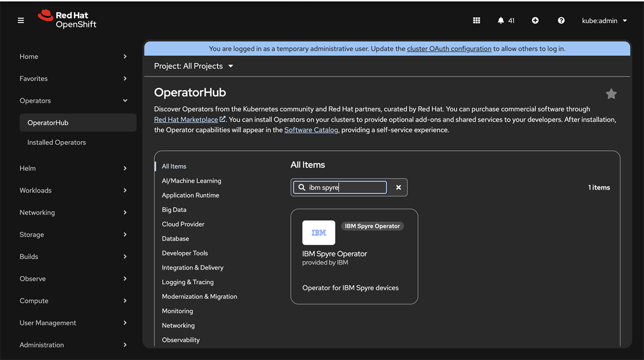
Task: Clear the search field with X button
Action: pyautogui.click(x=398, y=187)
